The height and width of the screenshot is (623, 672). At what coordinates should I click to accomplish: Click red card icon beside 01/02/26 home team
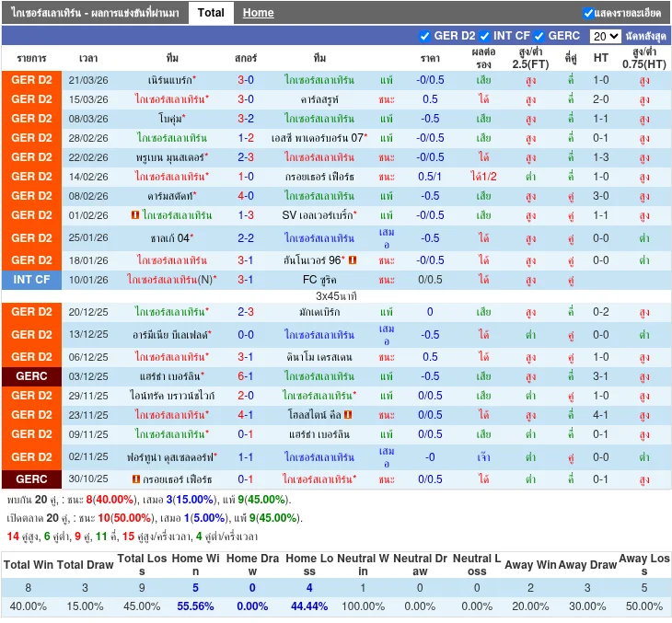(136, 215)
